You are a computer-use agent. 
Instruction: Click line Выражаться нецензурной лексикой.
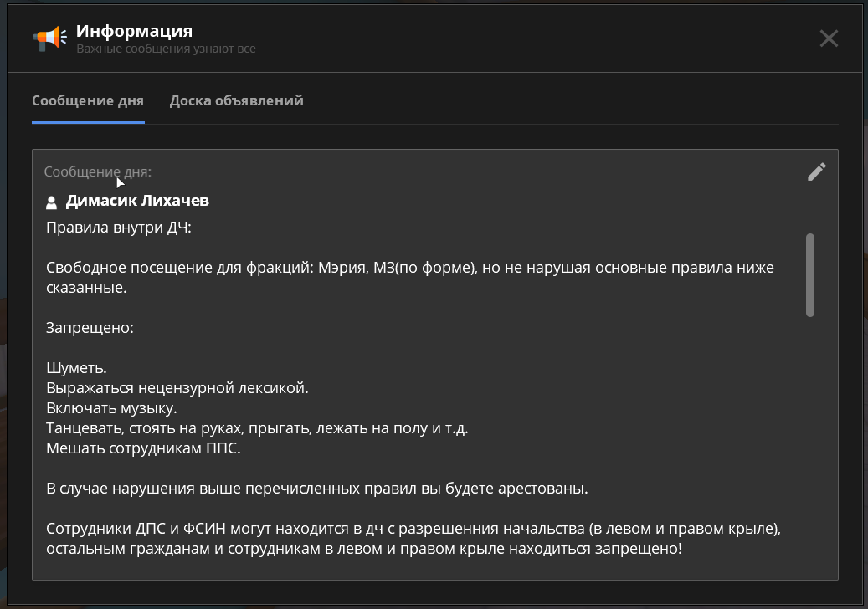tap(177, 389)
